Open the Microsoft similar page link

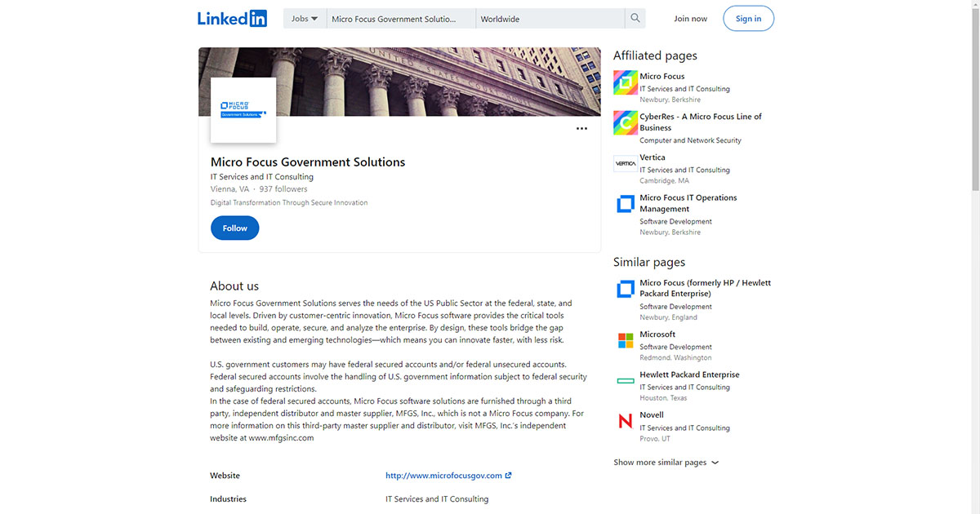coord(657,335)
